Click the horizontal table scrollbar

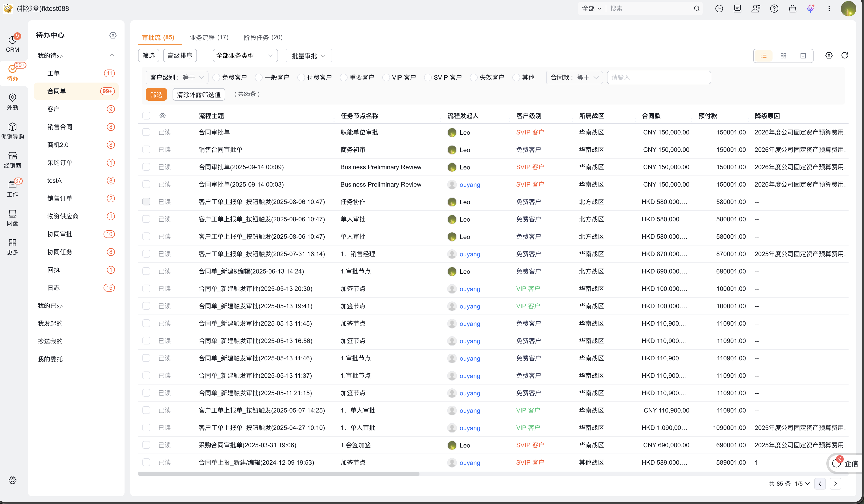point(279,474)
